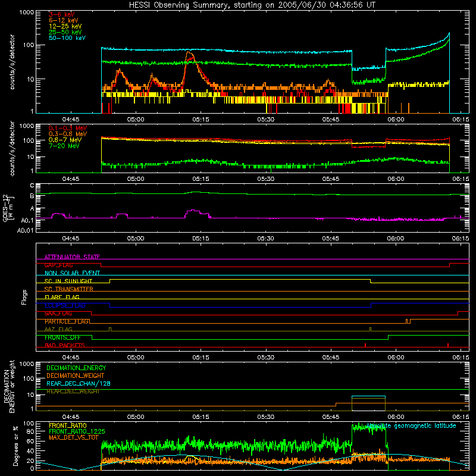The image size is (476, 476).
Task: Select the NON_SOLAR_EVENT flag label
Action: 72,273
